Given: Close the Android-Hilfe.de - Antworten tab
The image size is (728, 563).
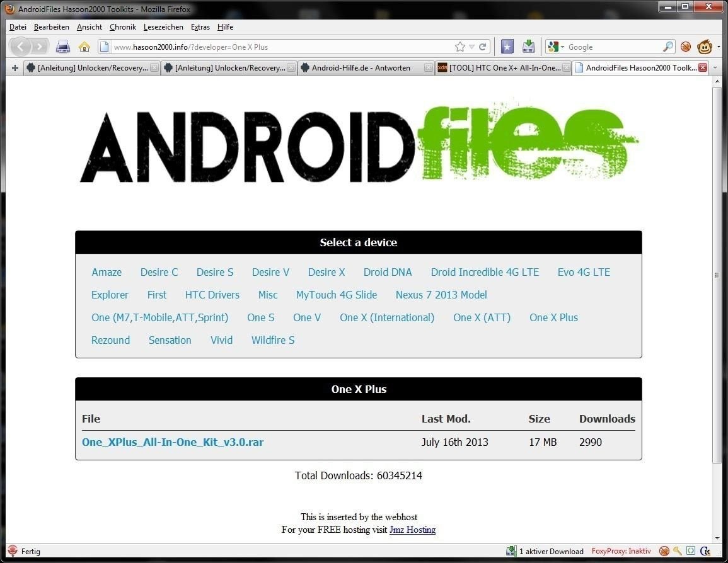Looking at the screenshot, I should tap(429, 68).
